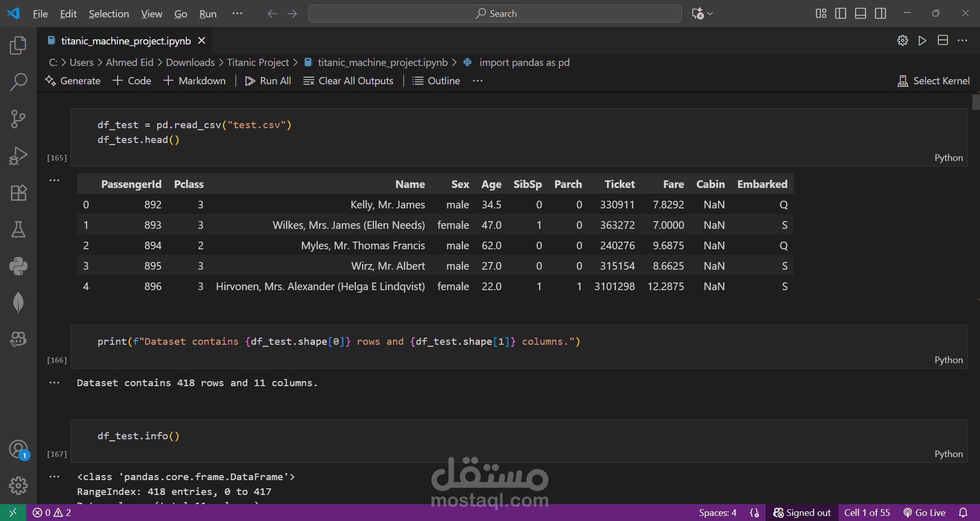
Task: Expand output options for df_test.head() cell
Action: [55, 180]
